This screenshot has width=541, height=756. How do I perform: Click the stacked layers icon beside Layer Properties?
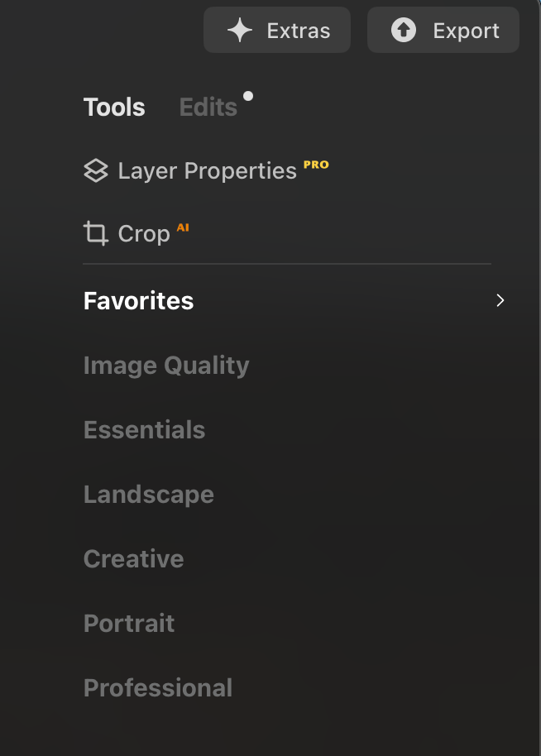click(96, 171)
